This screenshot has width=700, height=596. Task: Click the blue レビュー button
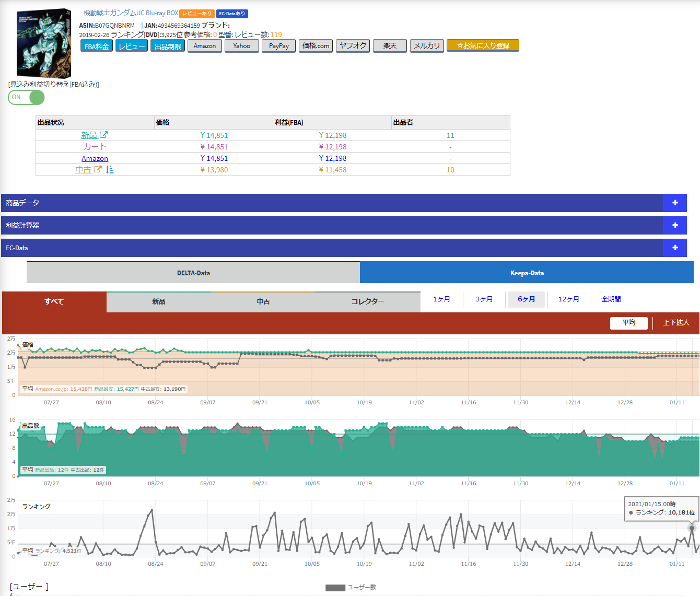tap(132, 46)
